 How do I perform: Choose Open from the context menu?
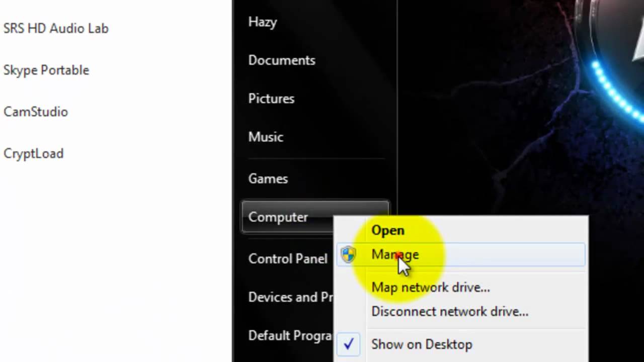coord(387,230)
